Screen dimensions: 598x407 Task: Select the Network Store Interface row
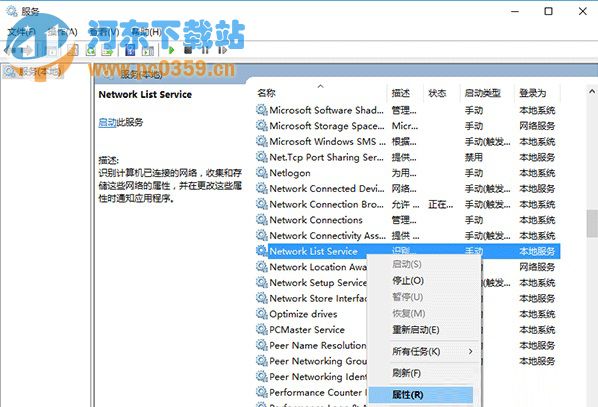point(312,298)
